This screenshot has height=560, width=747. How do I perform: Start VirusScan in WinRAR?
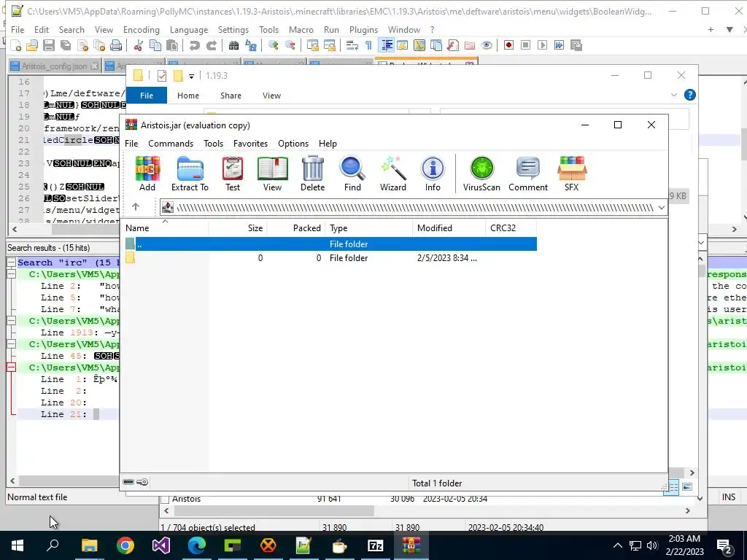point(481,174)
